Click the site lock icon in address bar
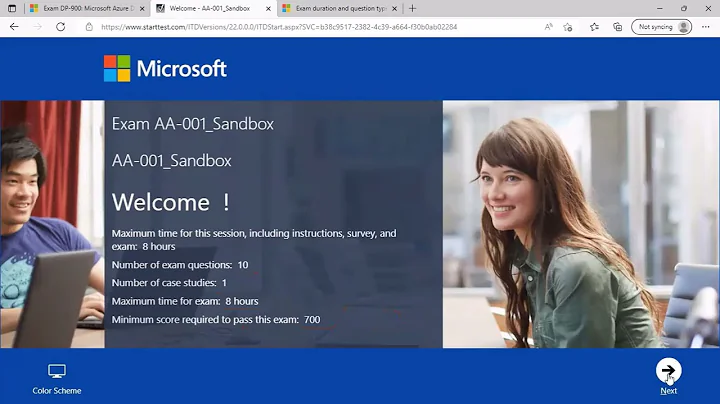The height and width of the screenshot is (404, 720). coord(89,27)
